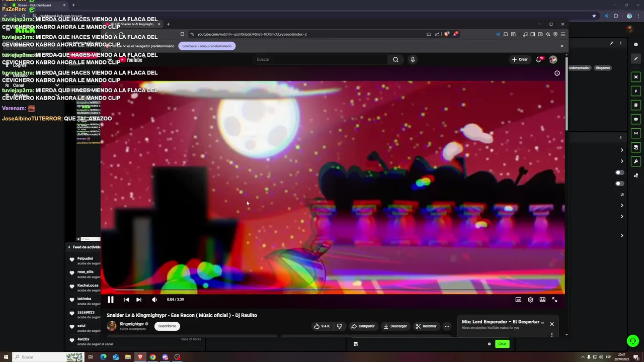
Task: Mute the YouTube player volume
Action: click(x=154, y=300)
